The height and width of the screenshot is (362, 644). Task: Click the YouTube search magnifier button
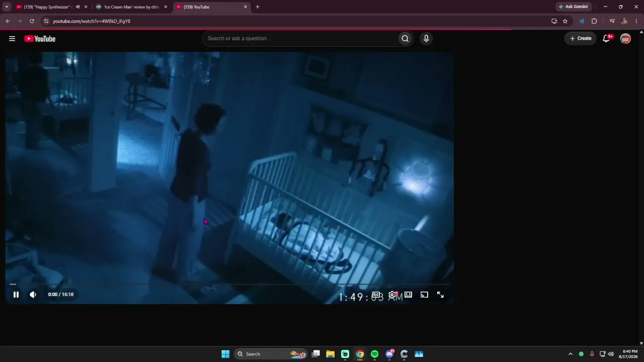405,39
